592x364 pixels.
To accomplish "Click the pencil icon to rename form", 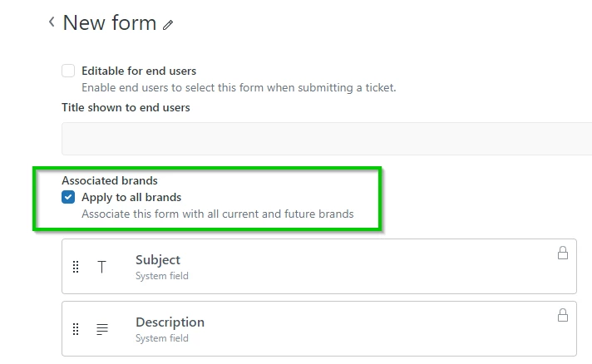I will click(x=169, y=26).
